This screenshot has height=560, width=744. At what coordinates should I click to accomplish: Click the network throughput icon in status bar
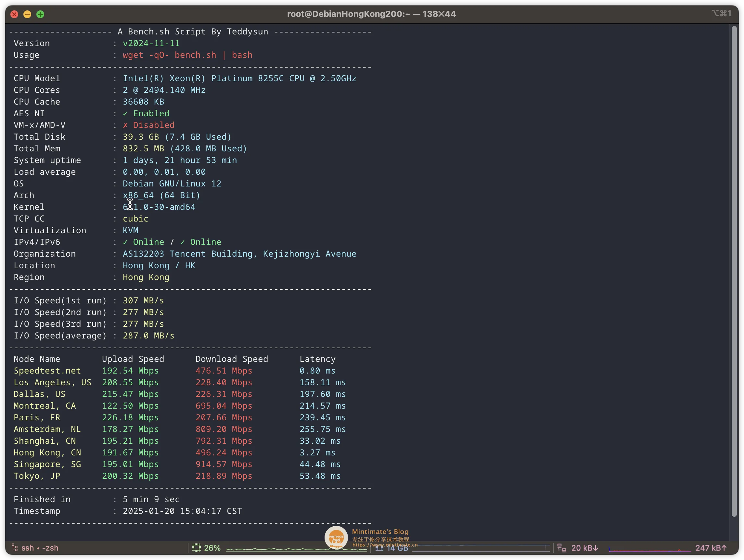561,548
